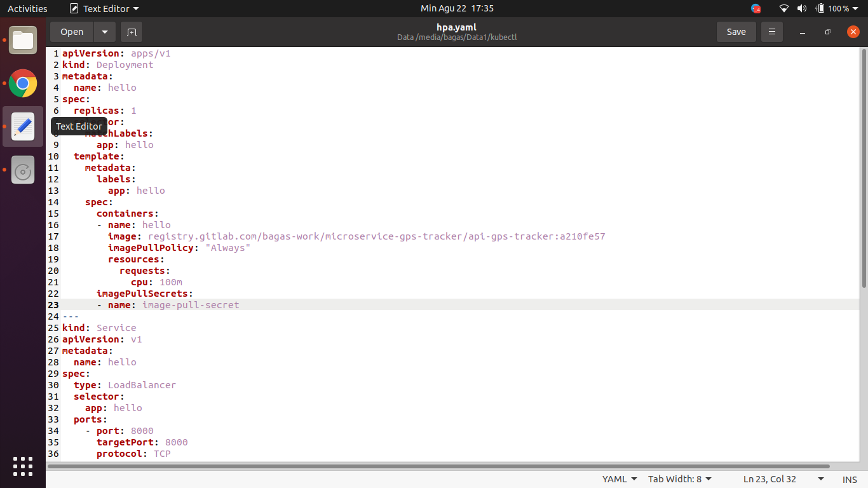Click the volume speaker icon
The height and width of the screenshot is (488, 868).
pos(801,8)
